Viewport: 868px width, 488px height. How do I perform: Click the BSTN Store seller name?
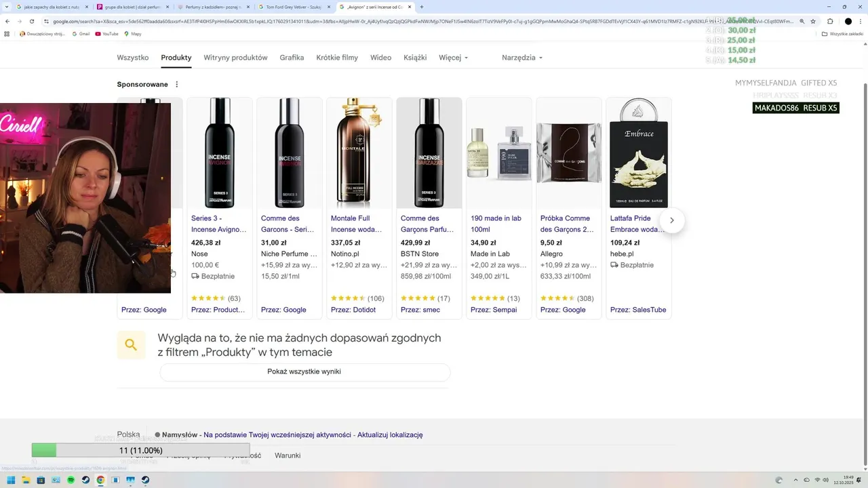(420, 253)
